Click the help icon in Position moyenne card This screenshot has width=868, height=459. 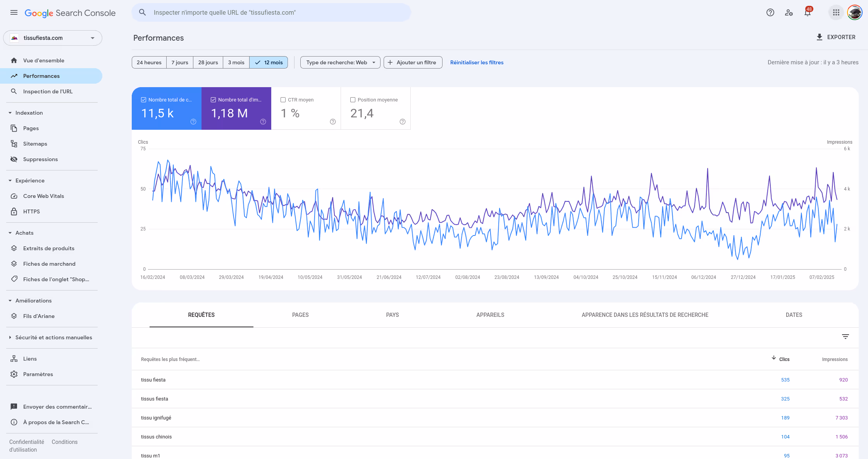pos(402,122)
